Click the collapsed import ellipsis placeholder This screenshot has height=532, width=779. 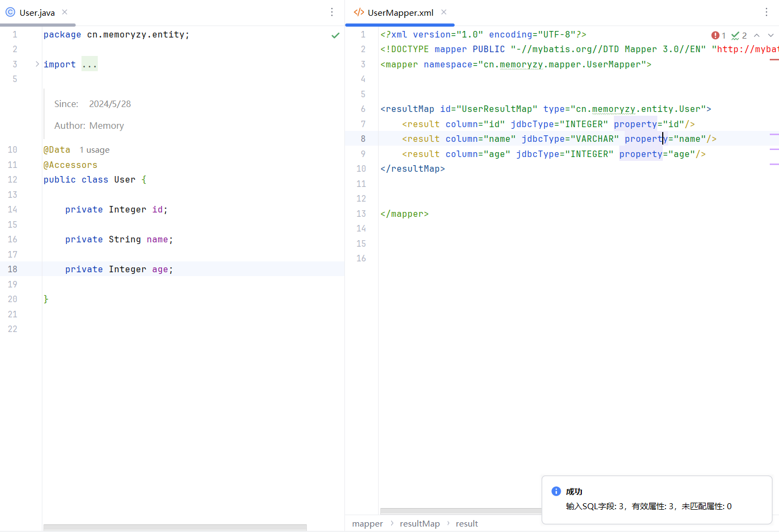(x=90, y=65)
